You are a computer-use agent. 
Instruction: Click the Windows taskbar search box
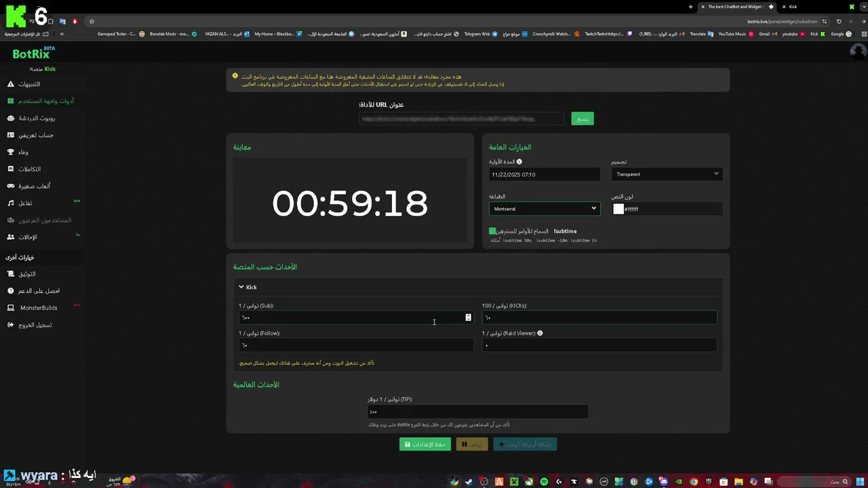click(815, 482)
